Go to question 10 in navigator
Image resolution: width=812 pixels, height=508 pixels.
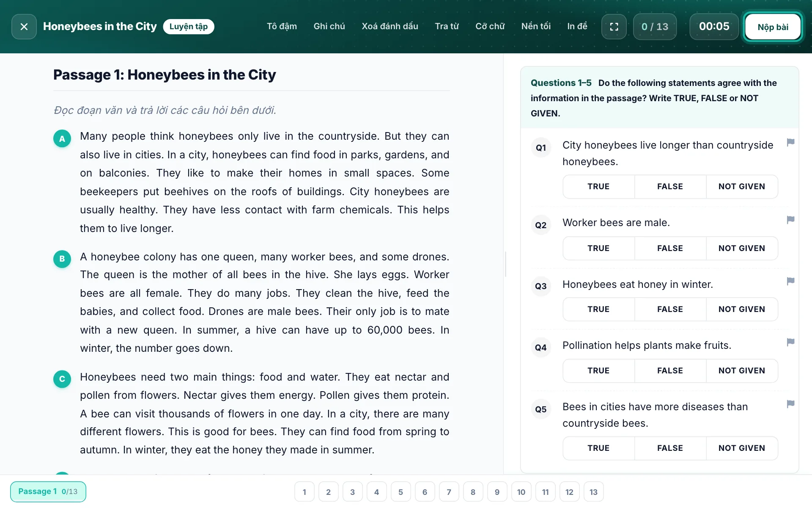pyautogui.click(x=521, y=492)
